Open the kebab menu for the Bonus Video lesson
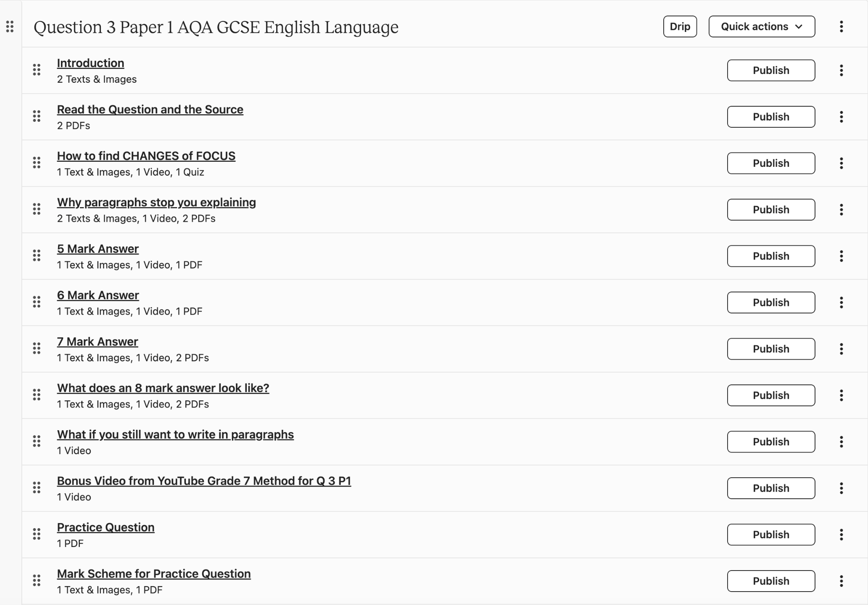The width and height of the screenshot is (868, 605). click(x=841, y=488)
